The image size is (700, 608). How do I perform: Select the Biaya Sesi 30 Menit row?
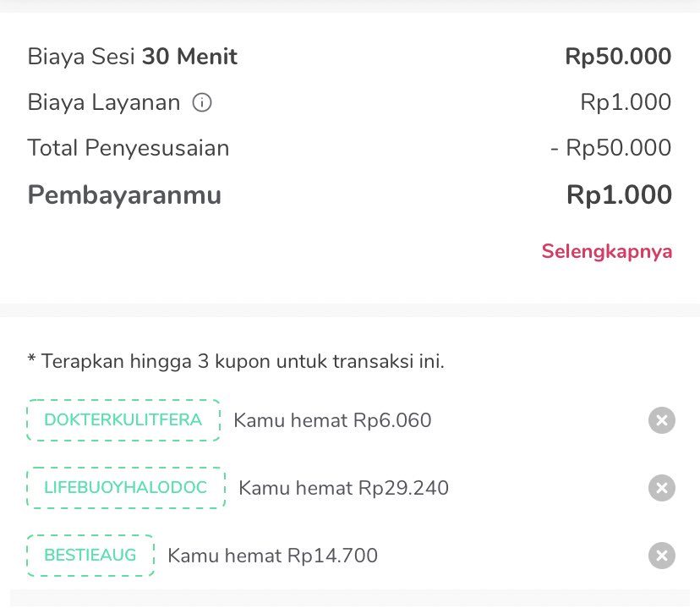coord(349,57)
